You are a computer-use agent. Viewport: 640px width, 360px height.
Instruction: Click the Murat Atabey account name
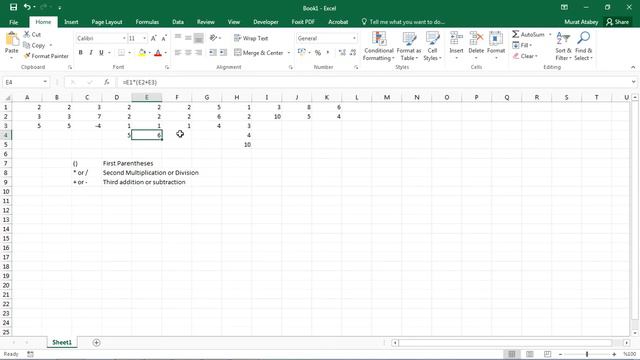tap(581, 22)
